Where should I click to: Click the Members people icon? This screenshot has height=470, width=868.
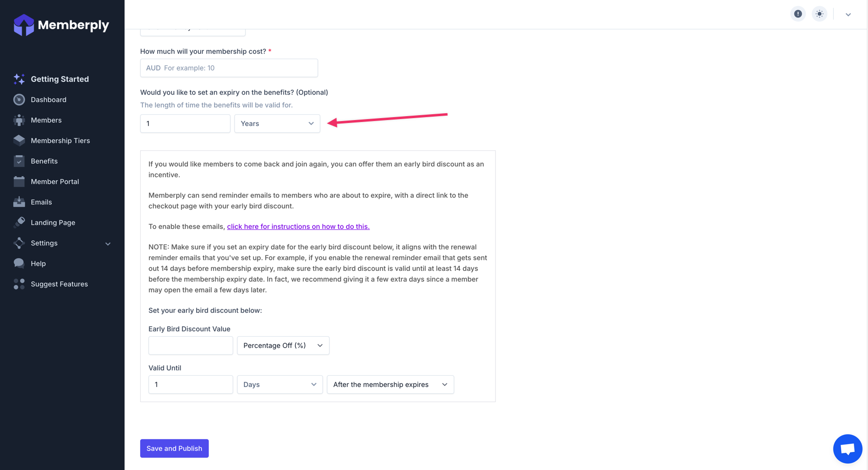[x=19, y=120]
